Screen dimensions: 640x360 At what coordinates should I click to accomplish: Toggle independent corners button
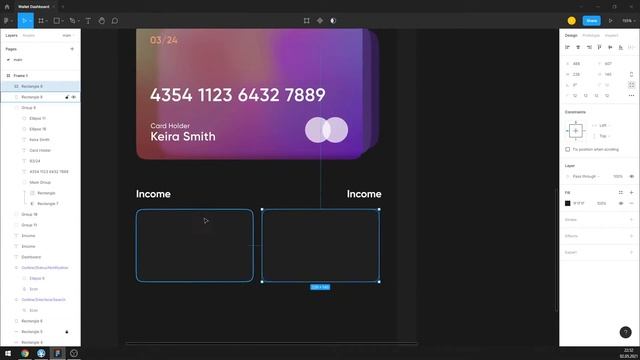[x=631, y=85]
